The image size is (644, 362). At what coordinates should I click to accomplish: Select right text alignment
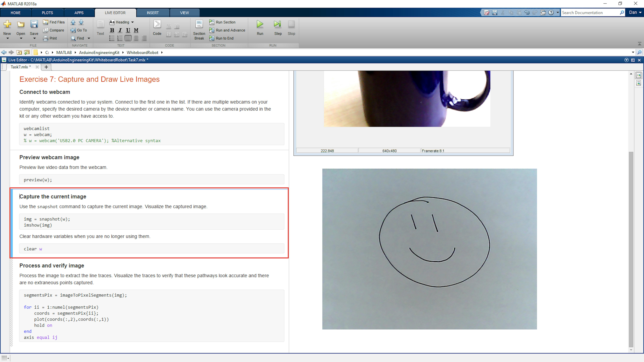click(x=144, y=38)
